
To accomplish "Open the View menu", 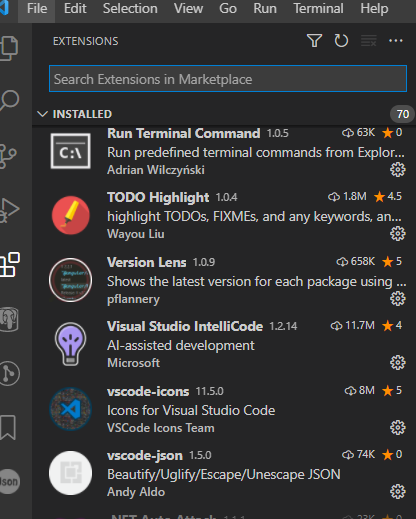I will coord(188,9).
